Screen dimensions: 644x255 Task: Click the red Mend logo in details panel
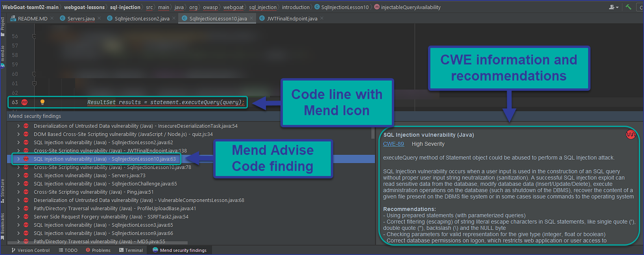tap(631, 135)
